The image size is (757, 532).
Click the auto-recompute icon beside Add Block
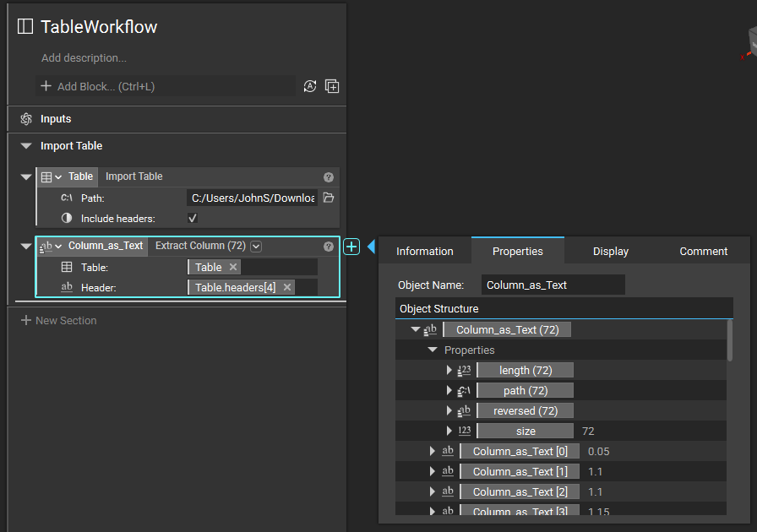click(x=310, y=86)
